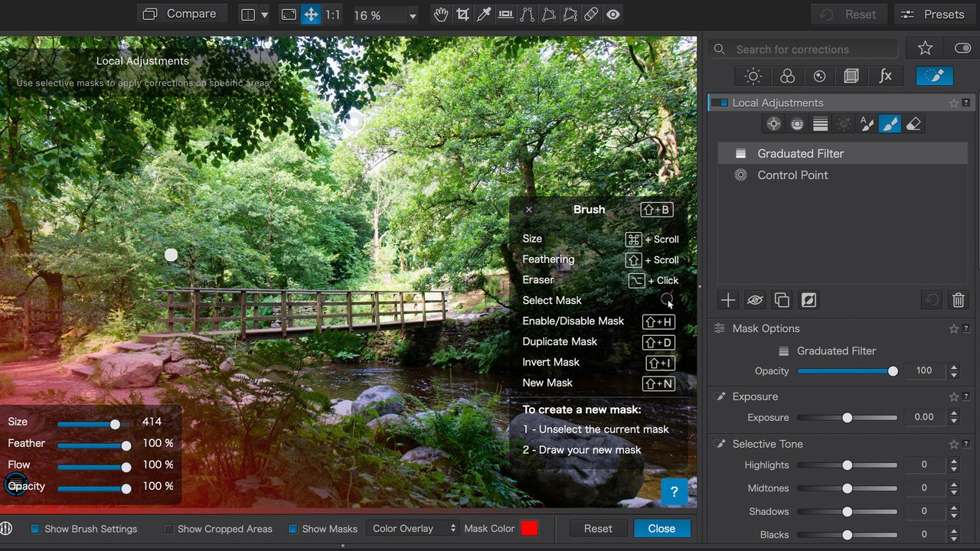Open the Local Adjustments brush tab
The width and height of the screenshot is (980, 551).
coord(934,76)
